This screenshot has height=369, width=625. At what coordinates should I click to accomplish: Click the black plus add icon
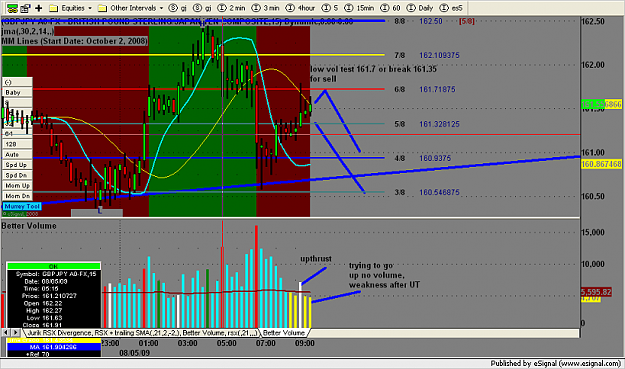pos(39,8)
